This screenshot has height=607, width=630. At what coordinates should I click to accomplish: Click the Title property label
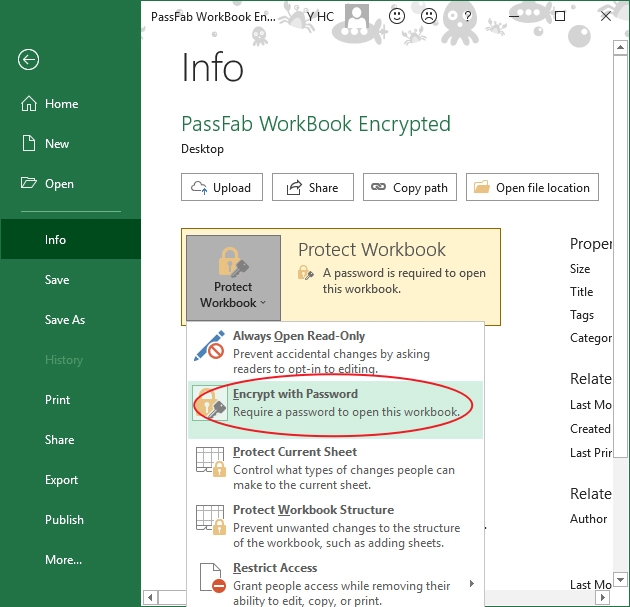[x=581, y=292]
